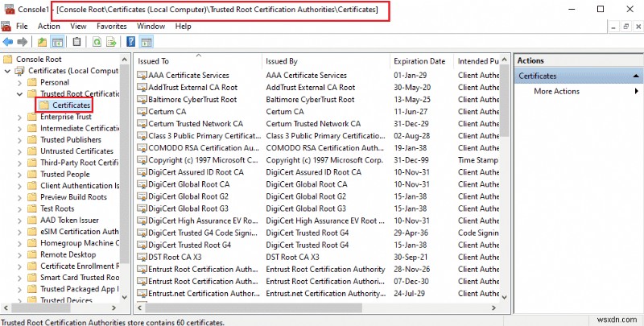This screenshot has width=644, height=326.
Task: Select the highlighted Certificates folder in tree
Action: [71, 105]
